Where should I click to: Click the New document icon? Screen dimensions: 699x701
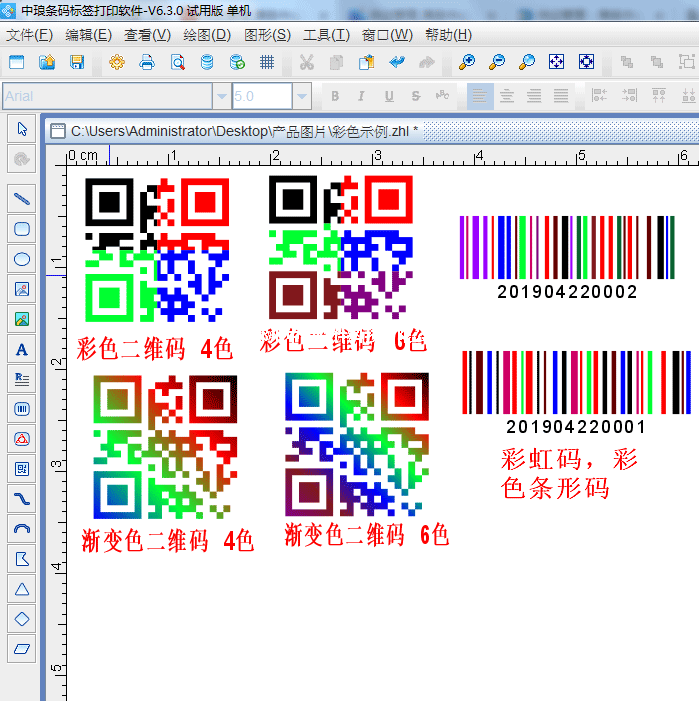click(x=17, y=62)
